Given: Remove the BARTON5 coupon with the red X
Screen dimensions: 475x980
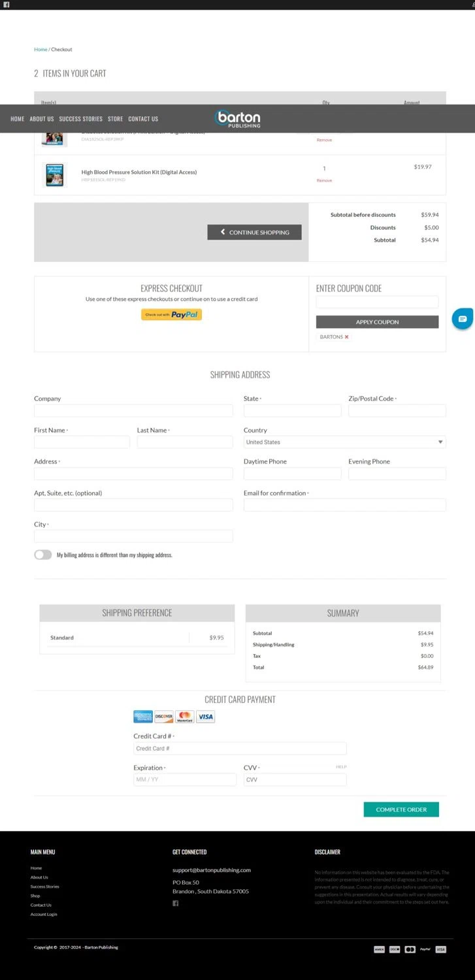Looking at the screenshot, I should tap(346, 337).
